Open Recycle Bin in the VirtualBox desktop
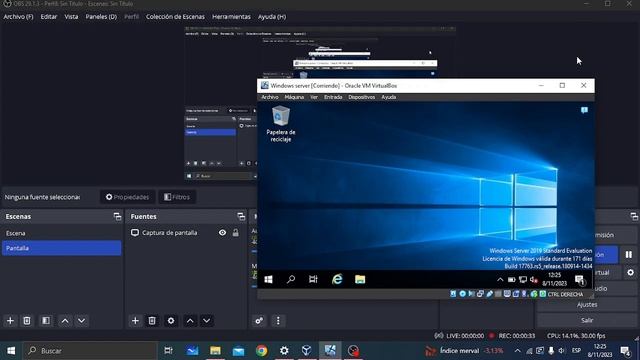 point(281,124)
